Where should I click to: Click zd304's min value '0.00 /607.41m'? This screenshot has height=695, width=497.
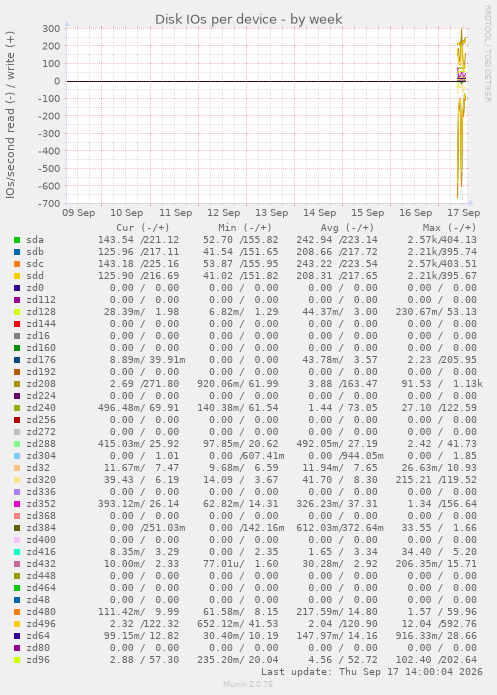tap(247, 456)
